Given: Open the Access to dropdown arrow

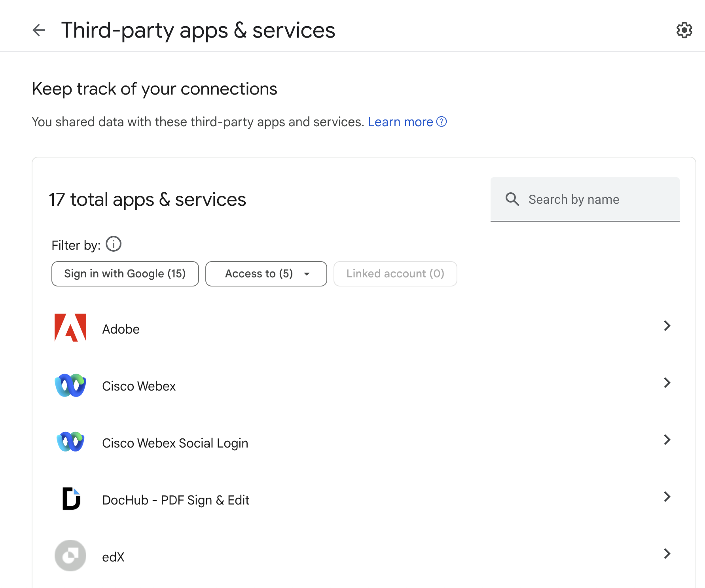Looking at the screenshot, I should (307, 274).
